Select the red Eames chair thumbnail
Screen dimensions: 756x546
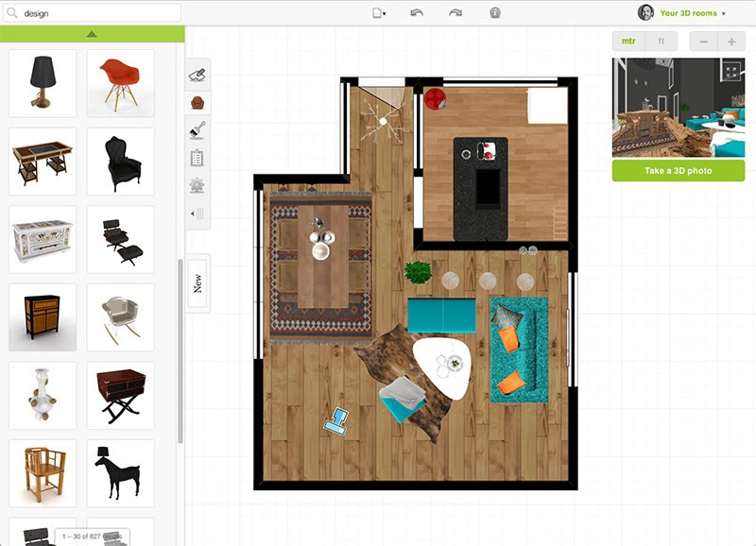pyautogui.click(x=120, y=83)
